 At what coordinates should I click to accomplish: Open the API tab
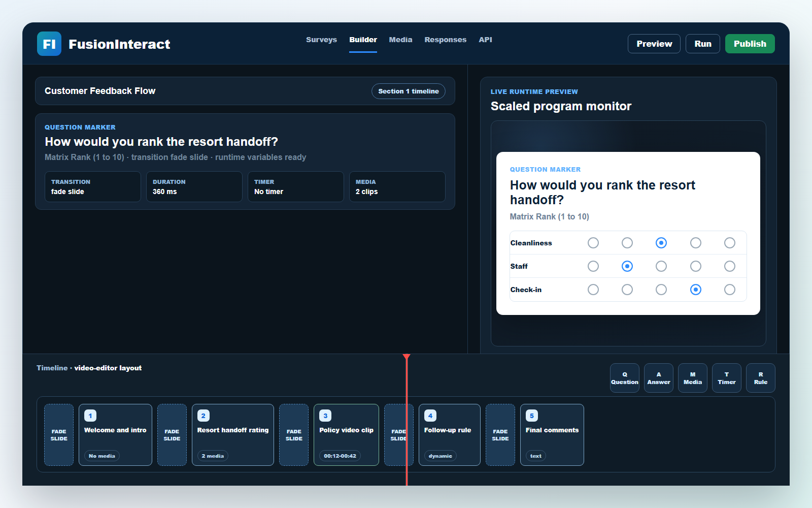[x=485, y=40]
